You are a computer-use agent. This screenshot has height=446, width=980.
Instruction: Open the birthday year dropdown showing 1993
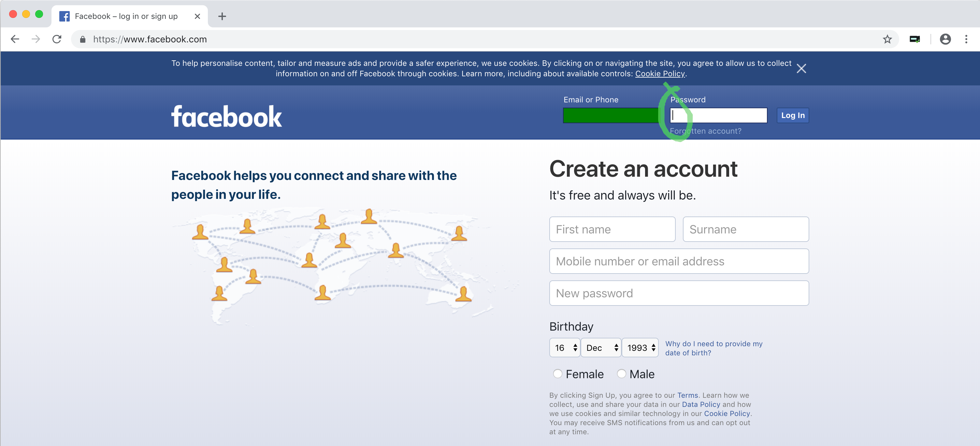coord(640,348)
